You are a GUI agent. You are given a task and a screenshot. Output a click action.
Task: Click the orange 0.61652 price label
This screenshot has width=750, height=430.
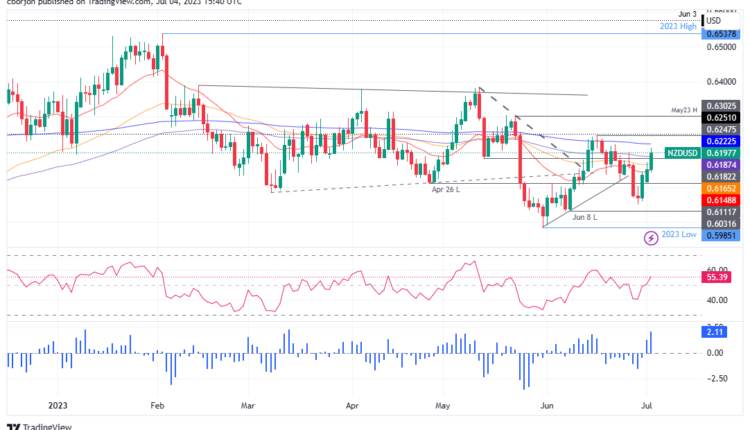click(x=719, y=188)
